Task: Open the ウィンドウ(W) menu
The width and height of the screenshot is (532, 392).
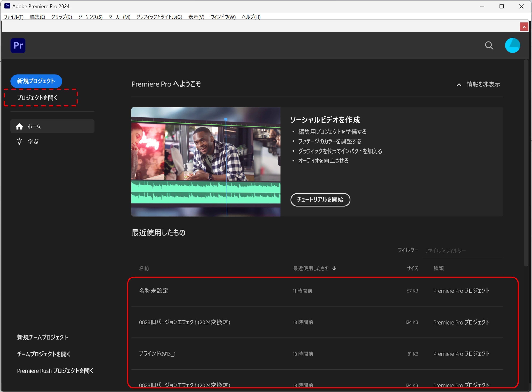Action: click(x=223, y=17)
